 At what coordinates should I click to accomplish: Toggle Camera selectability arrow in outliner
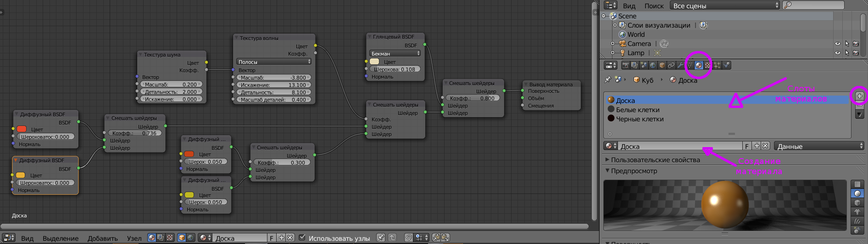[x=847, y=44]
